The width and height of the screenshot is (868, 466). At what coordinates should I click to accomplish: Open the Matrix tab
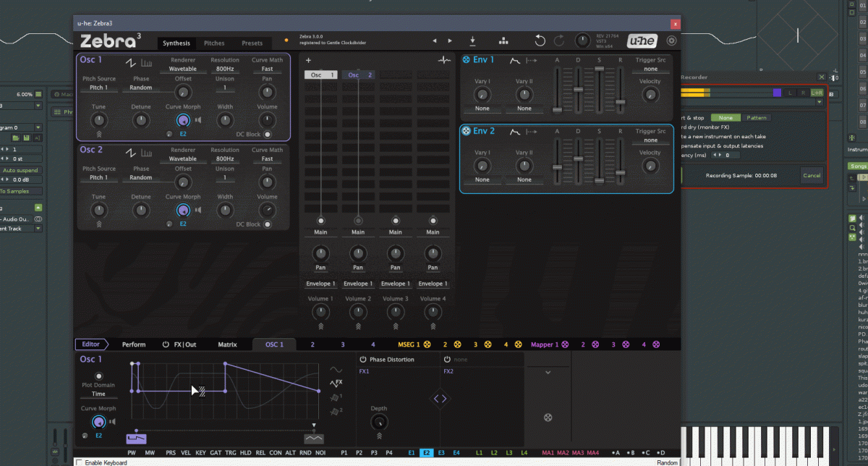227,344
